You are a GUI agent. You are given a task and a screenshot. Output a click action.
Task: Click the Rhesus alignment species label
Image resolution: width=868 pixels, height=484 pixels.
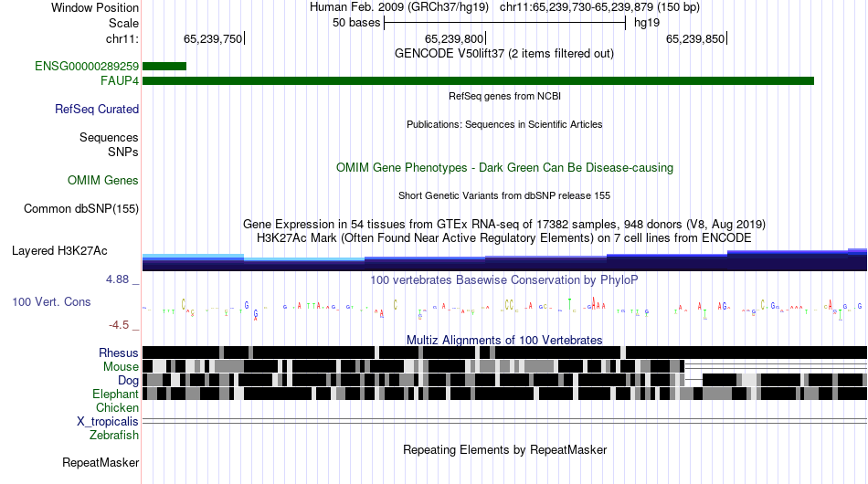pyautogui.click(x=119, y=352)
